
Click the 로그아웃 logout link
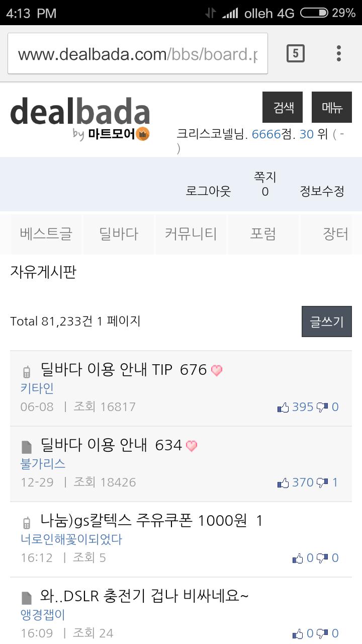click(208, 191)
